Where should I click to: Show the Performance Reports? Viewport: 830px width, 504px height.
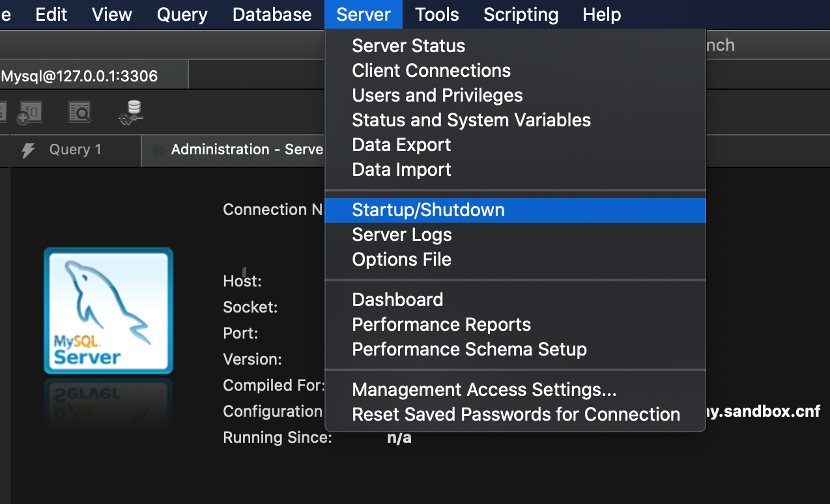(x=441, y=324)
